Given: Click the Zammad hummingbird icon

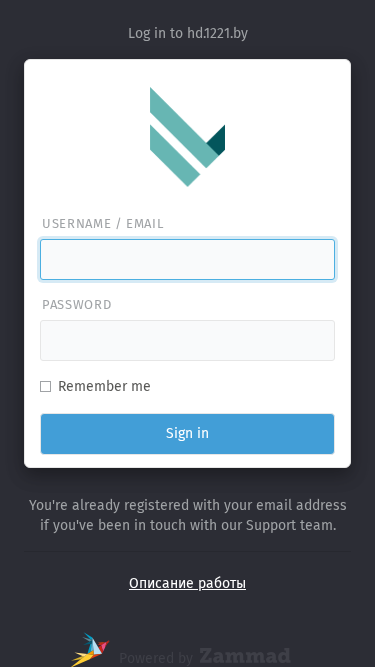Looking at the screenshot, I should point(90,650).
